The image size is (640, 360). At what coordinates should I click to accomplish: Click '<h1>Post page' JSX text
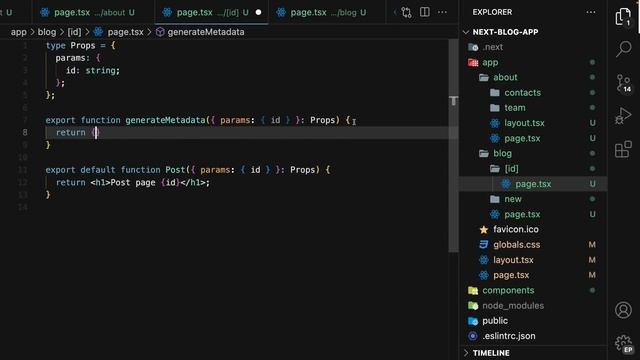pos(123,182)
